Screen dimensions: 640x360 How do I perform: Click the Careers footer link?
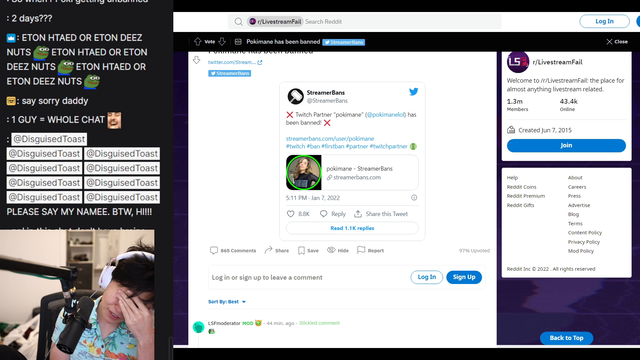577,187
